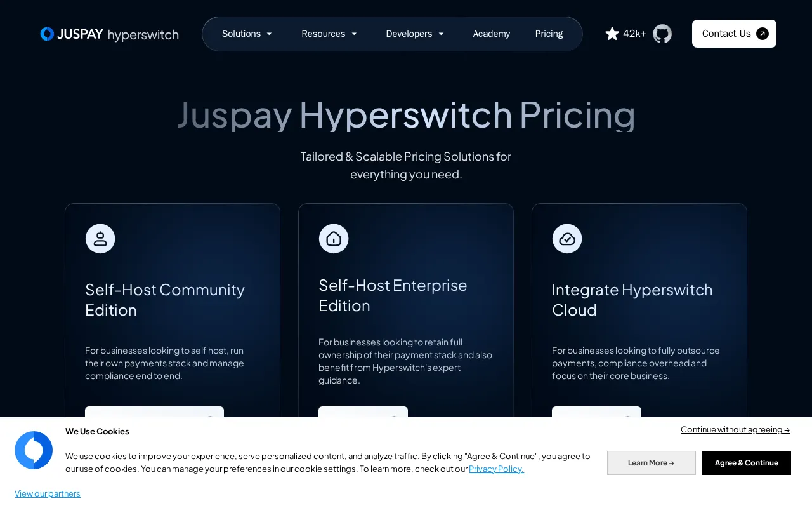Click the star icon beside 42k+

pos(612,34)
